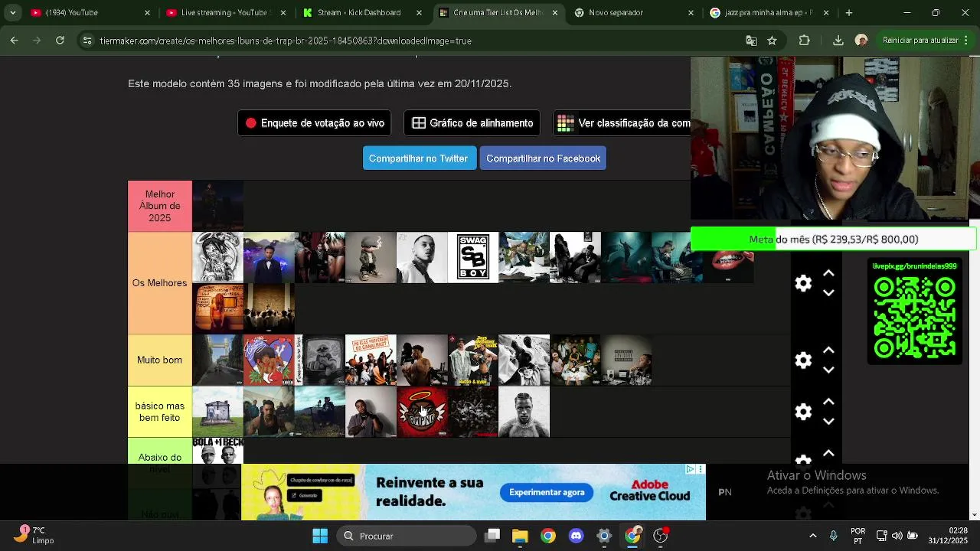980x551 pixels.
Task: Open Discord from taskbar
Action: click(576, 536)
